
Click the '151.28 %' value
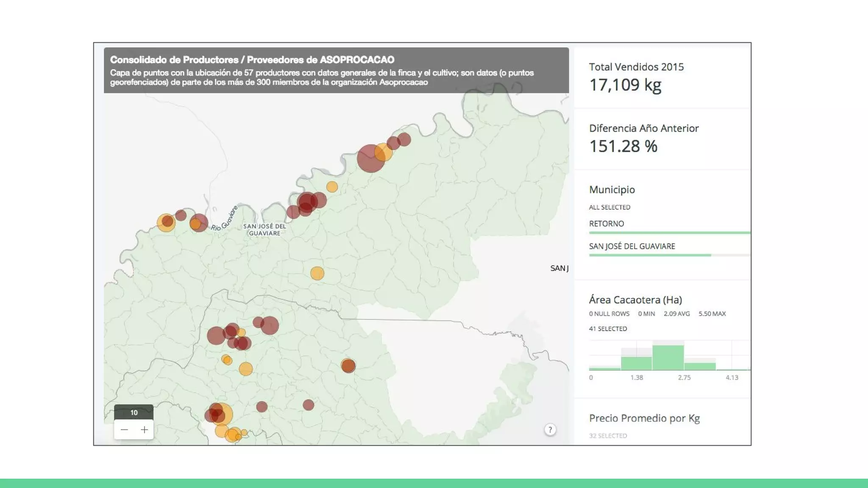pyautogui.click(x=623, y=146)
